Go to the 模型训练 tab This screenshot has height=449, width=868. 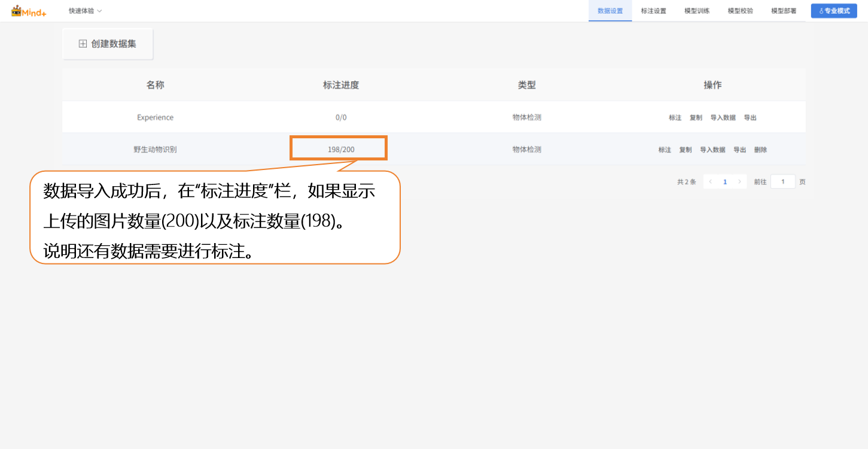coord(697,11)
